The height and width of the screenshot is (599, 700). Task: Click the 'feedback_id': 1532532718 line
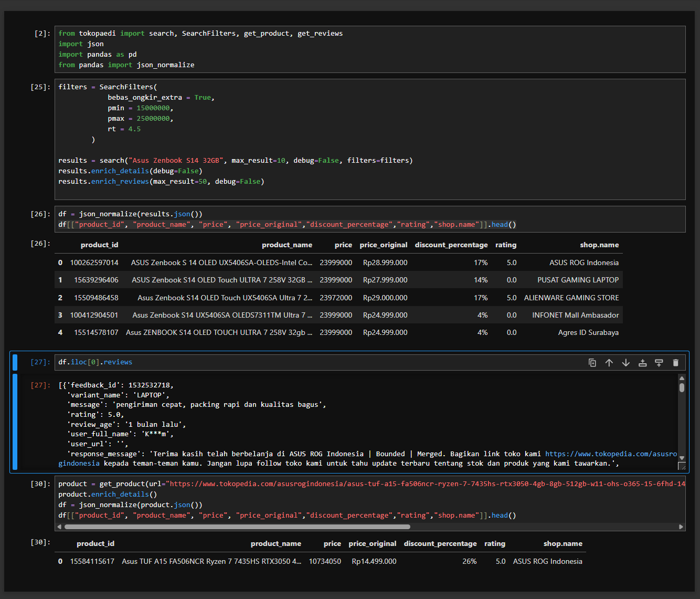tap(116, 385)
